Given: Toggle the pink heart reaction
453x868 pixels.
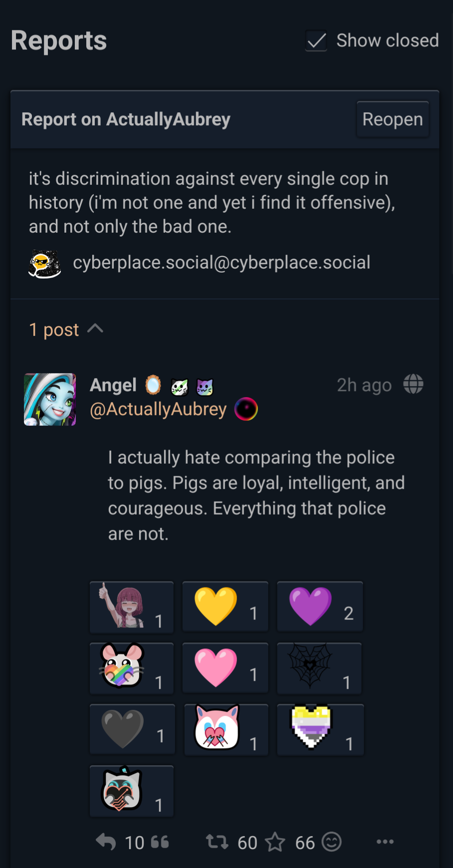Looking at the screenshot, I should click(225, 668).
